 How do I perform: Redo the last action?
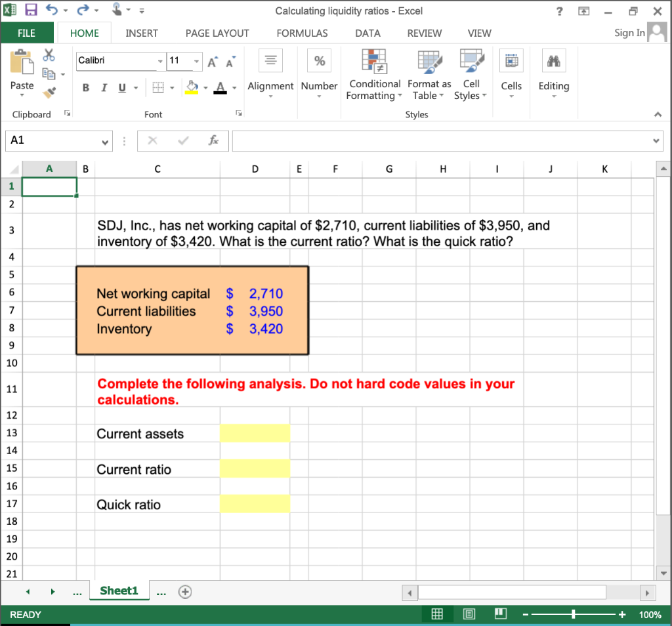(x=82, y=10)
